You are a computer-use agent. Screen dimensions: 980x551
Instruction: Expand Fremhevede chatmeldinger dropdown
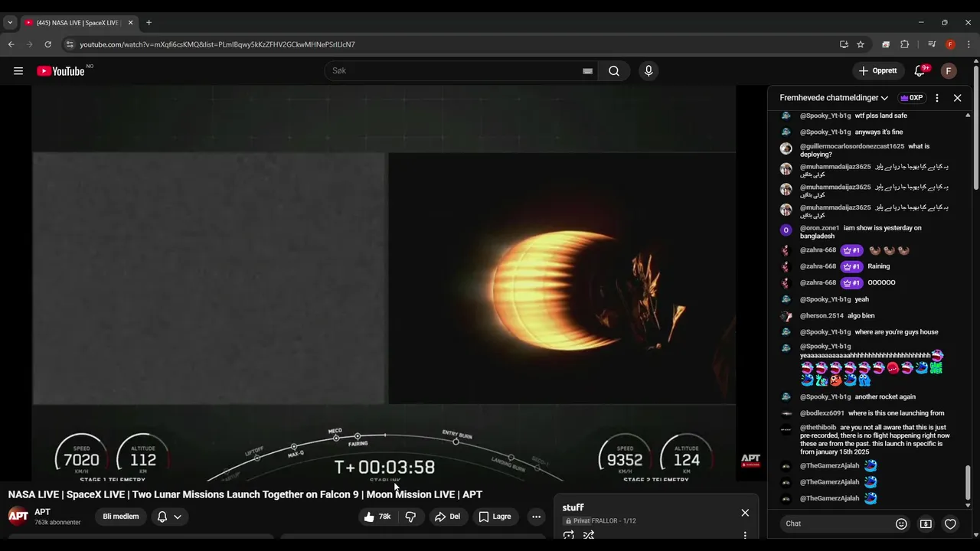tap(834, 98)
